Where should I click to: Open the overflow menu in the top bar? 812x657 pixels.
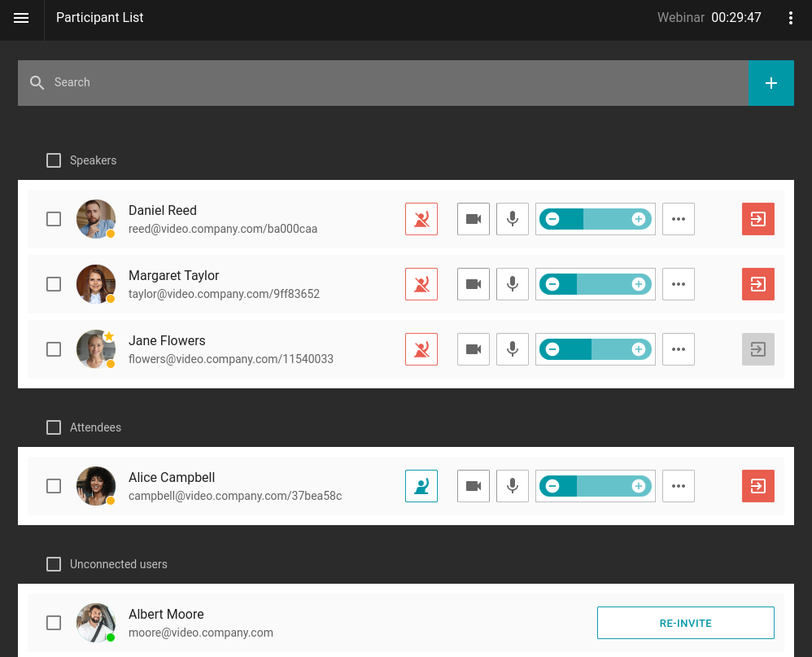pos(791,17)
